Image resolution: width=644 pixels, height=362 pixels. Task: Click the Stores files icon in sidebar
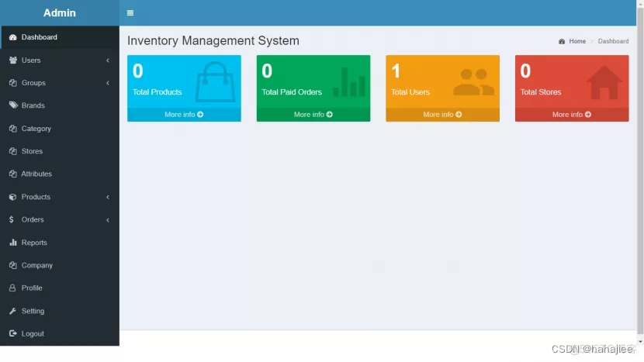pos(13,151)
